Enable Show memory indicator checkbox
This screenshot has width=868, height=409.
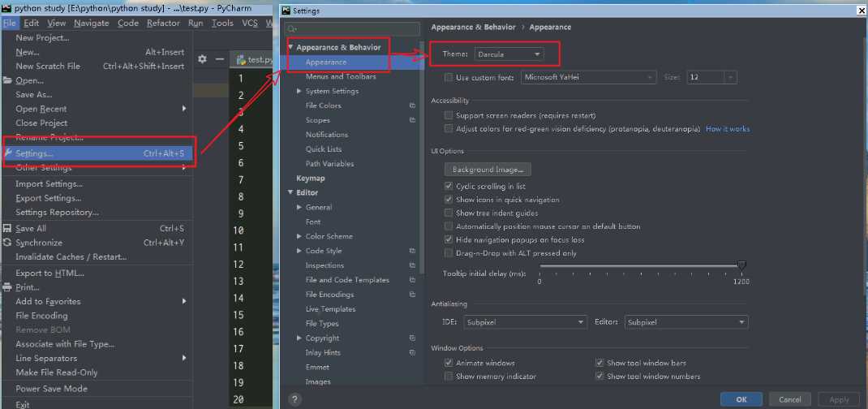(x=449, y=377)
